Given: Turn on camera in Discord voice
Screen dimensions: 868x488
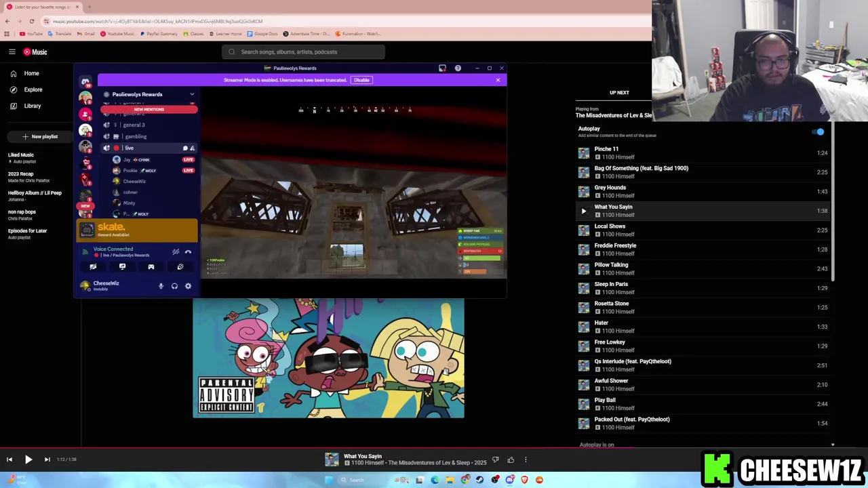Looking at the screenshot, I should [93, 266].
